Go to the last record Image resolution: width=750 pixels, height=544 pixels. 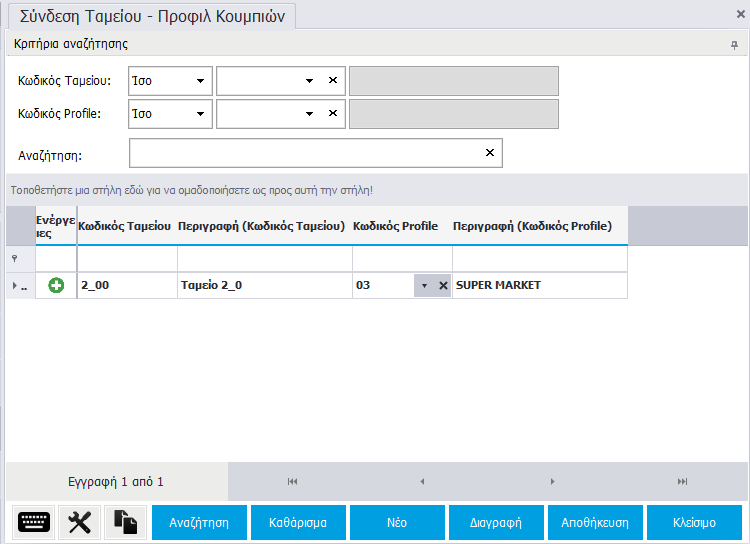[682, 482]
